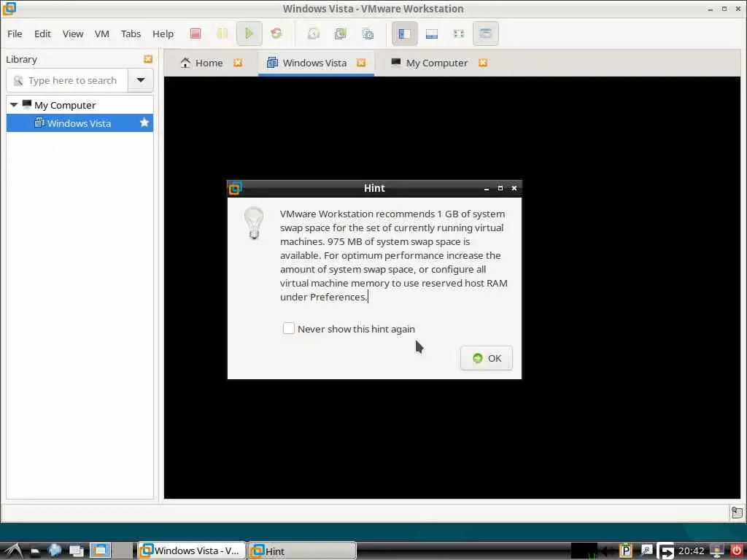Switch to Windows Vista - V... taskbar window
The width and height of the screenshot is (747, 560).
[x=192, y=551]
